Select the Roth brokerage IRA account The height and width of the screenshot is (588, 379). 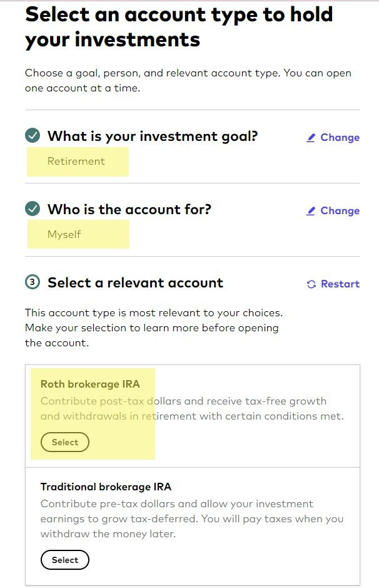(64, 442)
